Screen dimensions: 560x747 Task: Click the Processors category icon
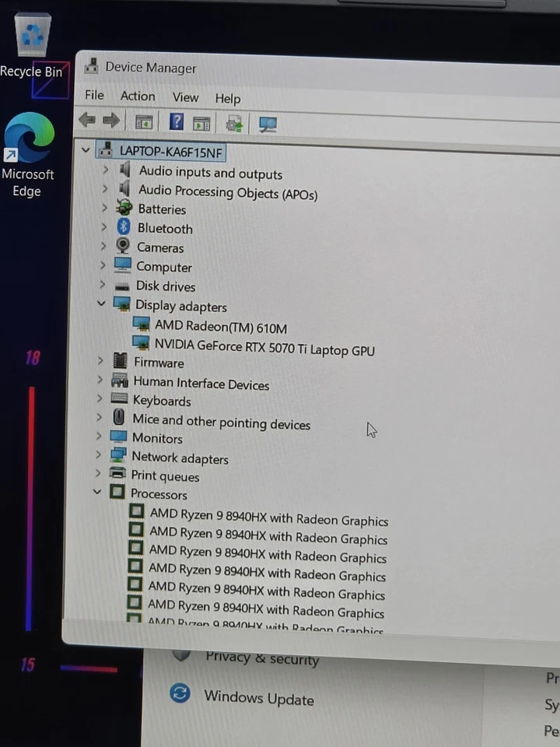pos(117,492)
